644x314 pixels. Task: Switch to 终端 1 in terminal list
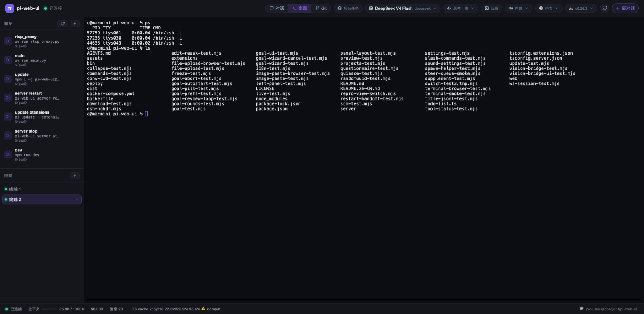tap(42, 189)
